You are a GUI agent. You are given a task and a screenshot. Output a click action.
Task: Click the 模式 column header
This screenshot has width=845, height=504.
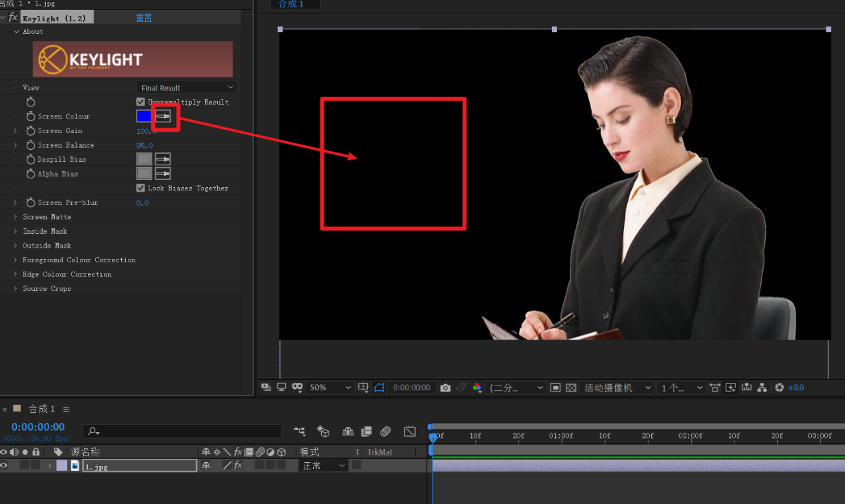tap(309, 452)
